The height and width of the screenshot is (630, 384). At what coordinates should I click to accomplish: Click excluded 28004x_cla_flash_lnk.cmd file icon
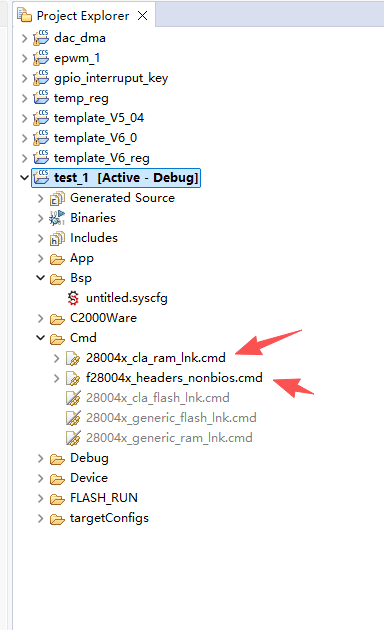point(73,398)
